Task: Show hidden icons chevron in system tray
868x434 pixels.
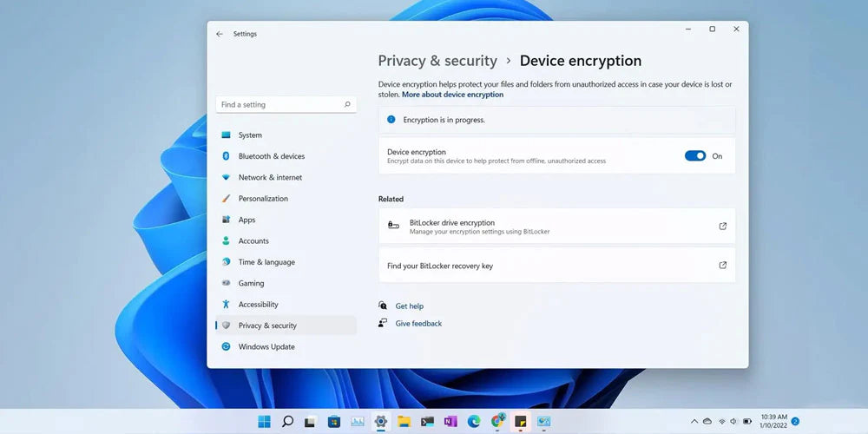Action: 694,422
